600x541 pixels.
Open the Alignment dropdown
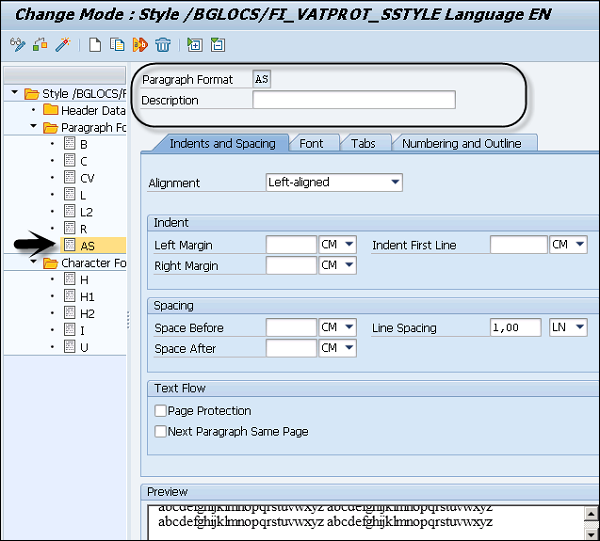pos(396,183)
